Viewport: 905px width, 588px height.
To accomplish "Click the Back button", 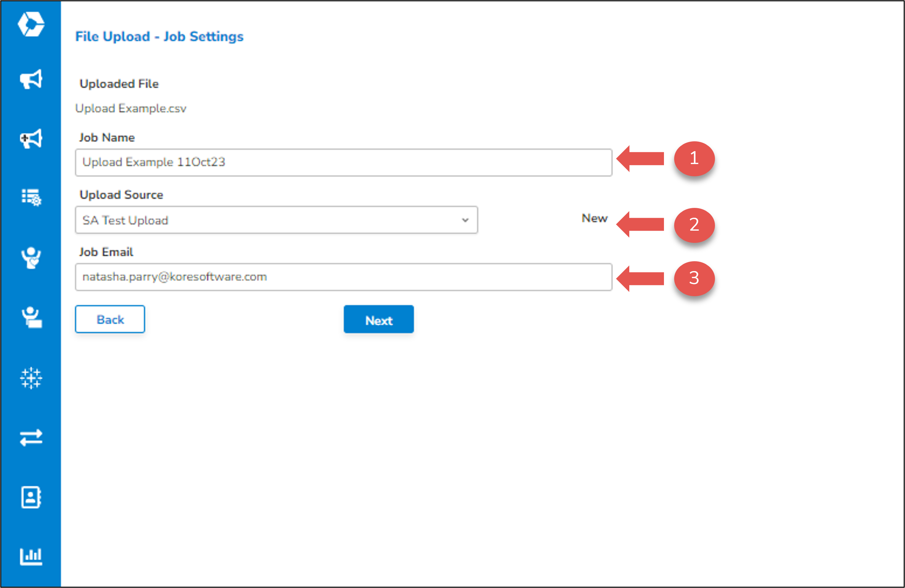I will click(110, 319).
